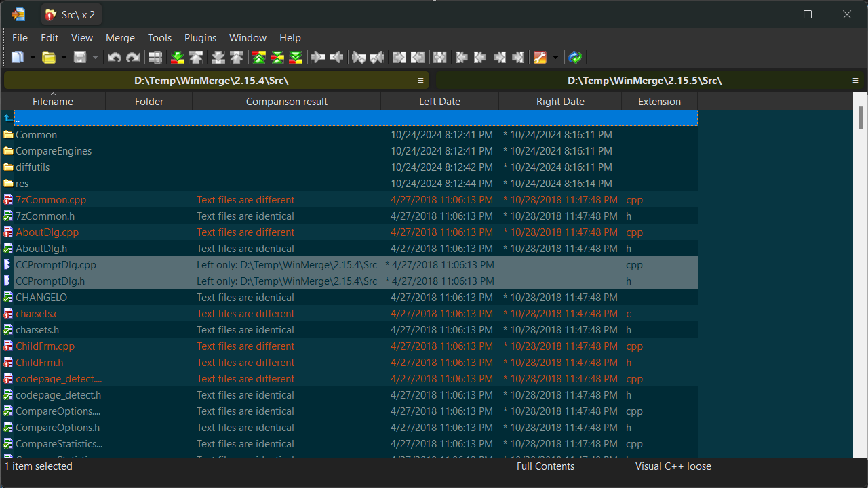The width and height of the screenshot is (868, 488).
Task: Click the Copy All to Left icon
Action: (418, 58)
